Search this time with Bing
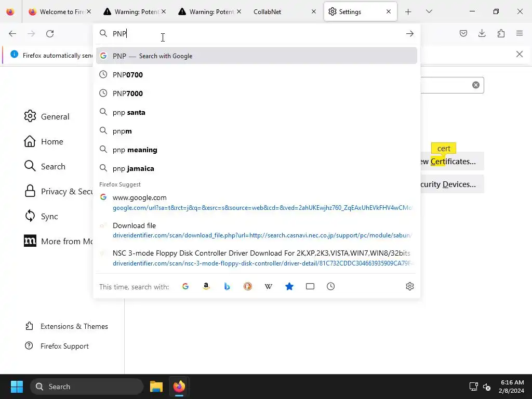The image size is (532, 399). (x=227, y=286)
